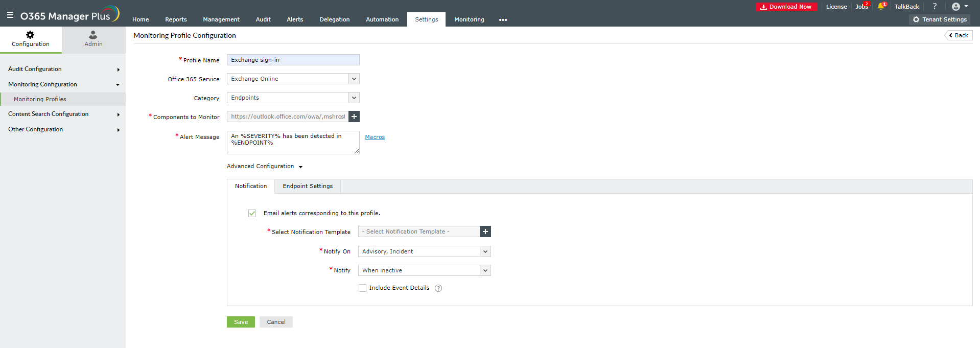Screen dimensions: 980x348
Task: Click the Profile Name field
Action: click(x=293, y=60)
